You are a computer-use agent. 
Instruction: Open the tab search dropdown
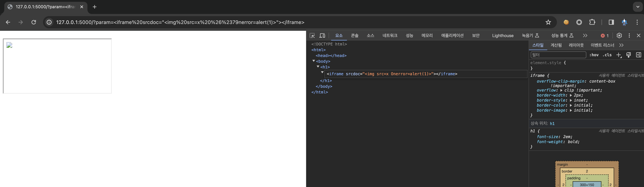click(638, 7)
